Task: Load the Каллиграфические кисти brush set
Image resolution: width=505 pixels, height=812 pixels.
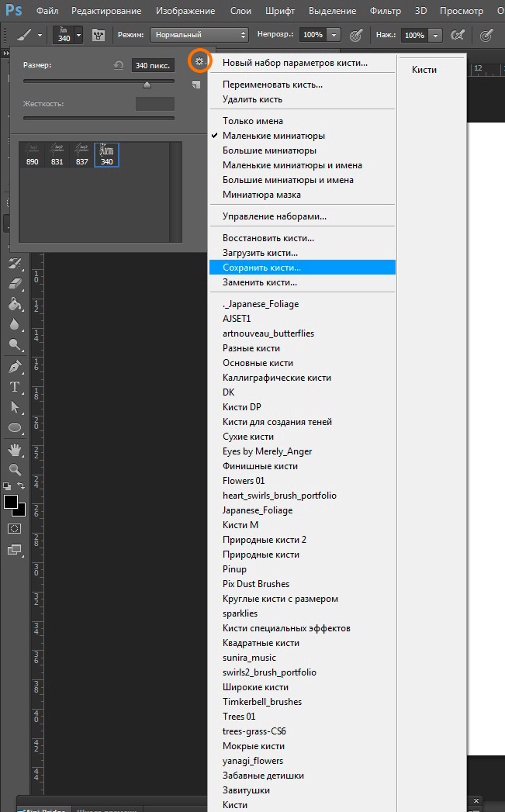Action: pyautogui.click(x=302, y=378)
